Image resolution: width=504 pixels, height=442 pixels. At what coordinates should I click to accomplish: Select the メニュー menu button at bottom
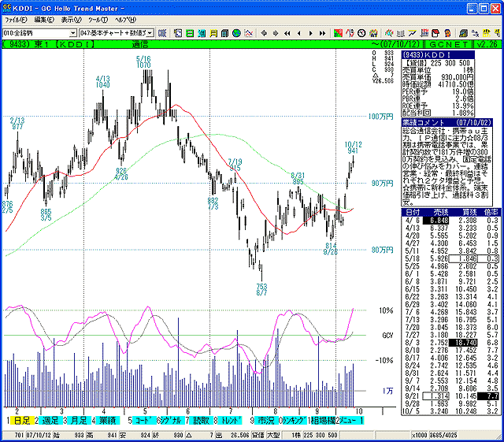click(351, 420)
